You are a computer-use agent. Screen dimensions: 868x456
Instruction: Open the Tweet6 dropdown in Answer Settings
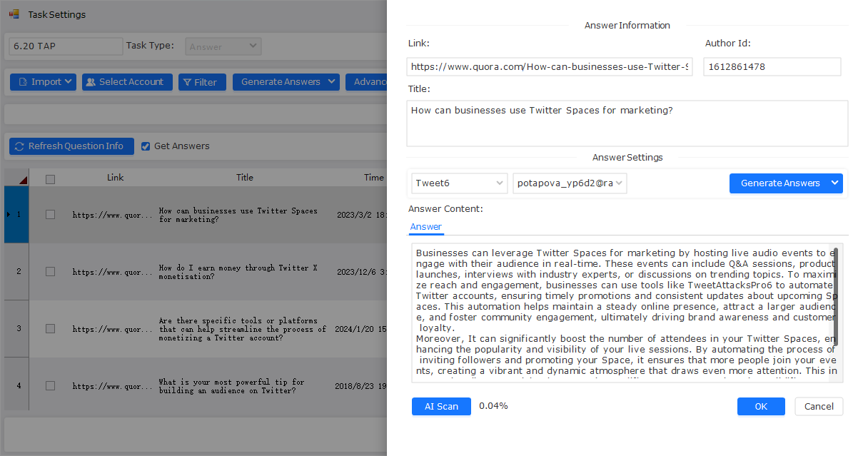click(460, 183)
